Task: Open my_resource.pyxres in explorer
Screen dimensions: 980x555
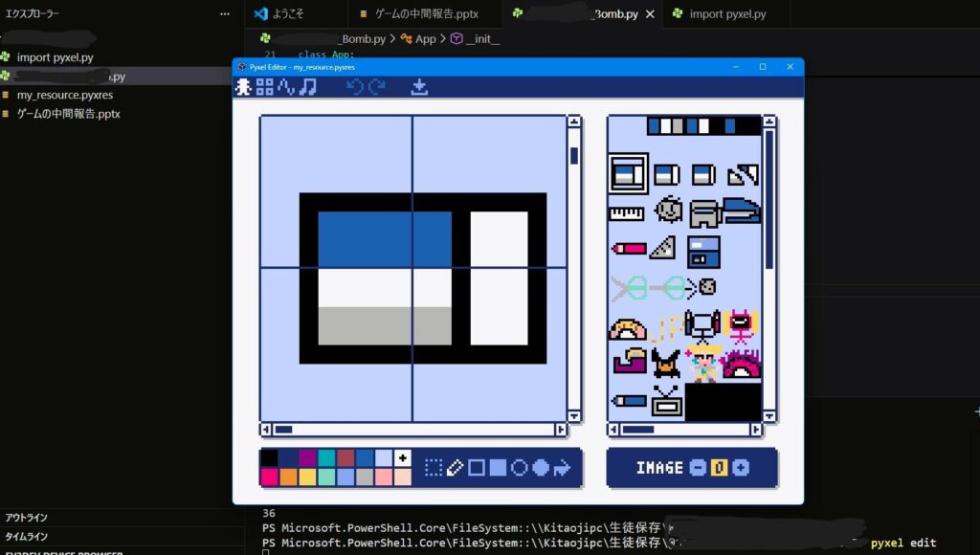Action: click(x=65, y=95)
